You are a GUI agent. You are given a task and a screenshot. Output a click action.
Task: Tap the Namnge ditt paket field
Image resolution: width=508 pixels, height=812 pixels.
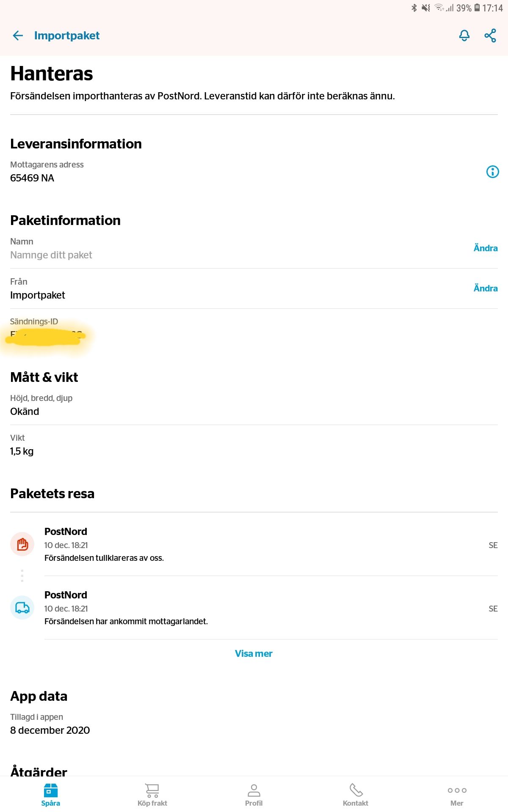[51, 255]
